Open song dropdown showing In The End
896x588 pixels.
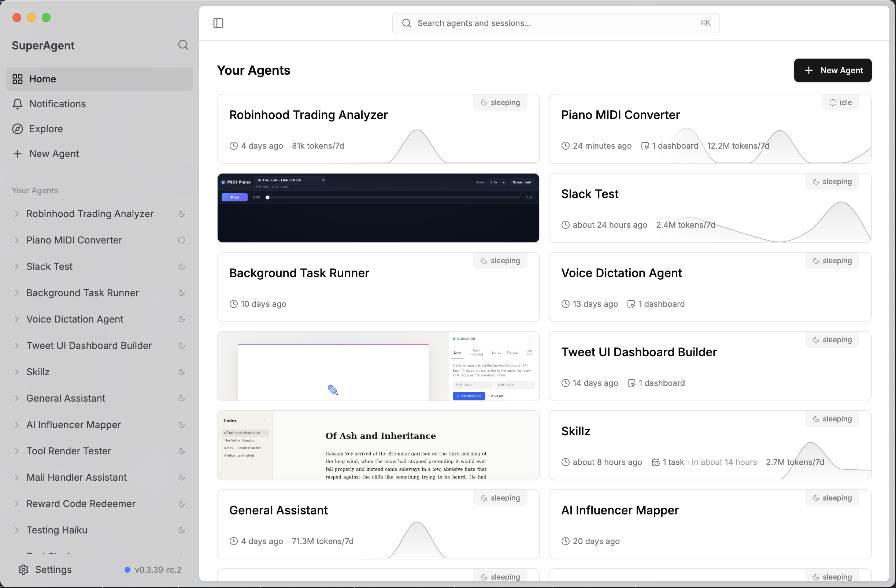pos(290,180)
